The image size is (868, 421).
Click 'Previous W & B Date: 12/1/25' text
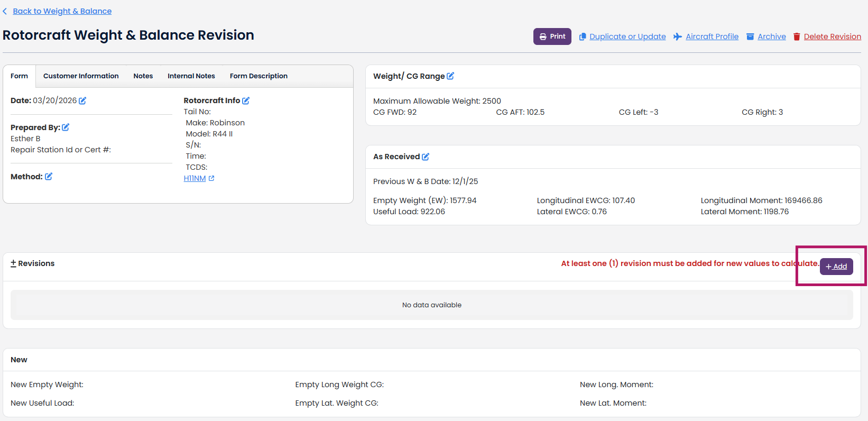click(x=426, y=181)
